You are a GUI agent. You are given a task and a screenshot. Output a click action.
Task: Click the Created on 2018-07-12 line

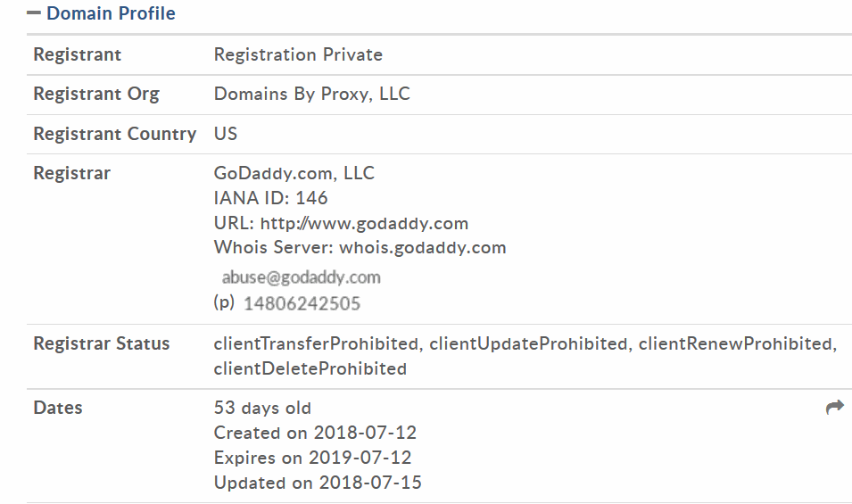click(x=315, y=433)
